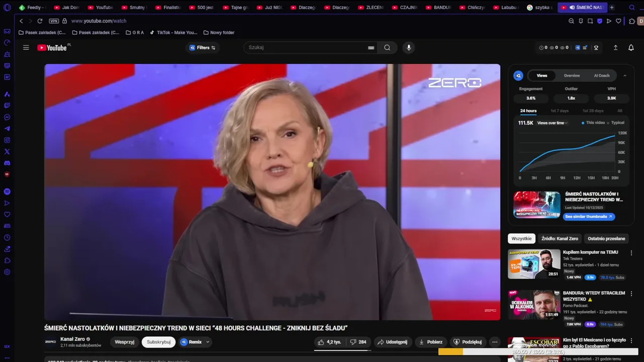Open sidebar extensions cube icon
The width and height of the screenshot is (644, 362).
(7, 260)
